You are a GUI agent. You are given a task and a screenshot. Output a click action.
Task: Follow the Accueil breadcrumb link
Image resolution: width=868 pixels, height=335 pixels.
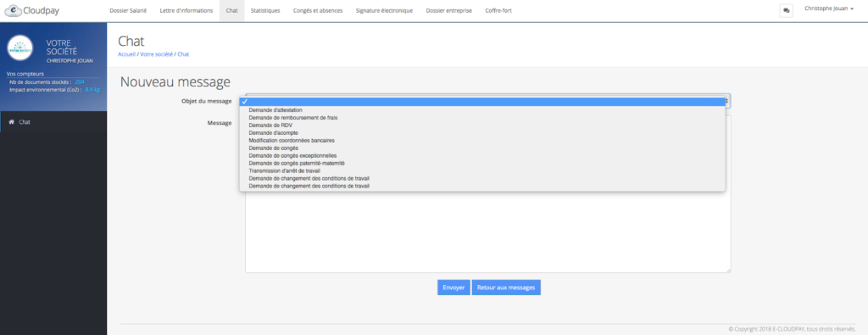pos(127,54)
